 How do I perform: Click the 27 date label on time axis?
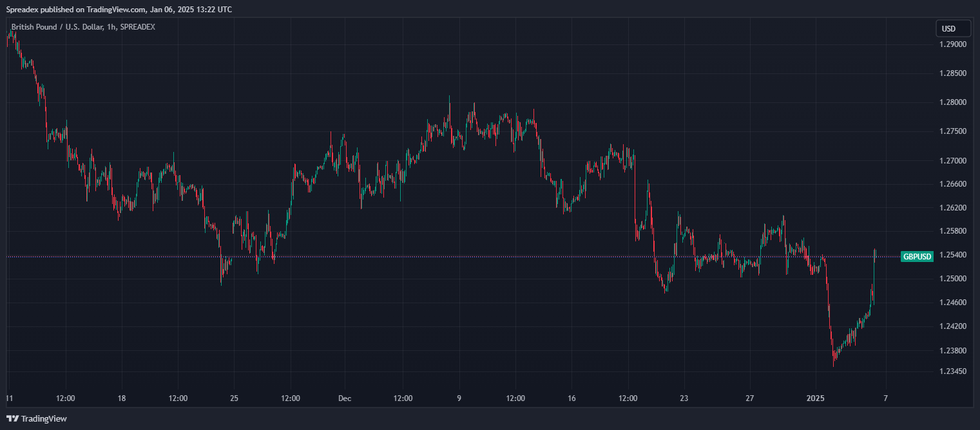750,398
